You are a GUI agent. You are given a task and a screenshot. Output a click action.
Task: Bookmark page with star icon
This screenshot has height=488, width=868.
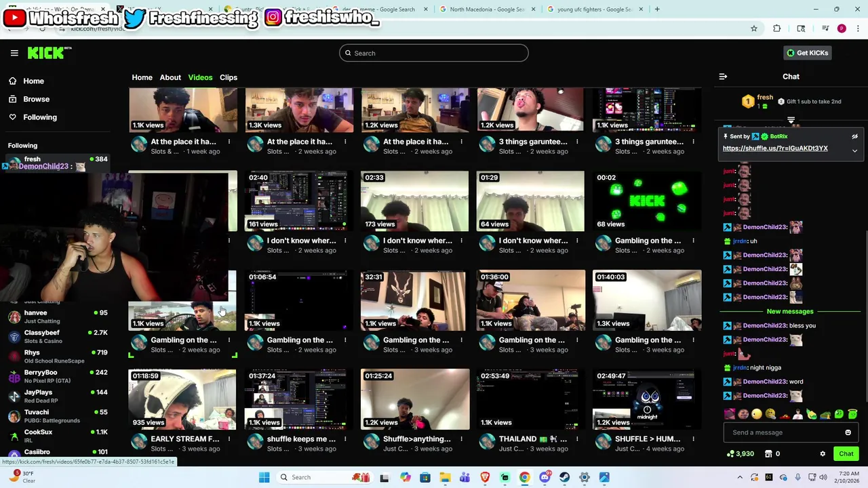(x=753, y=28)
